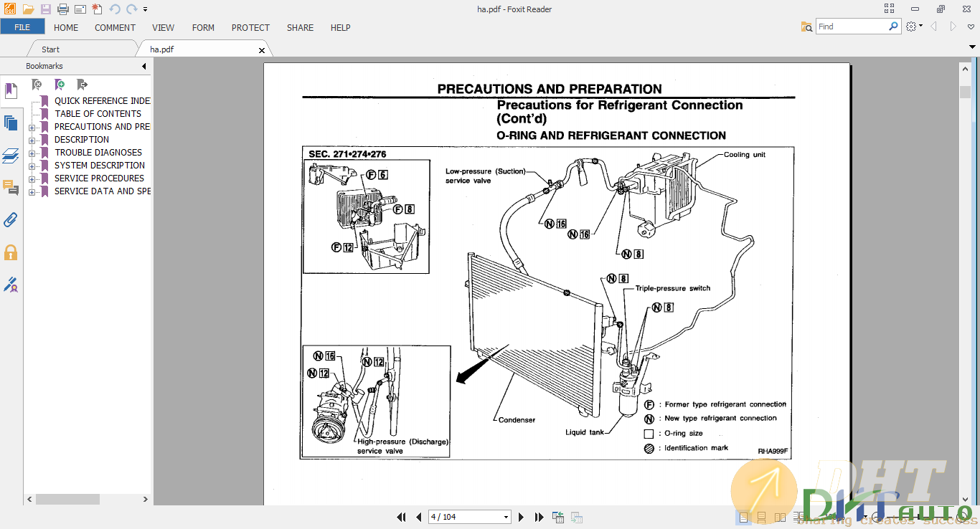Viewport: 980px width, 529px height.
Task: Redo the last action
Action: pos(131,9)
